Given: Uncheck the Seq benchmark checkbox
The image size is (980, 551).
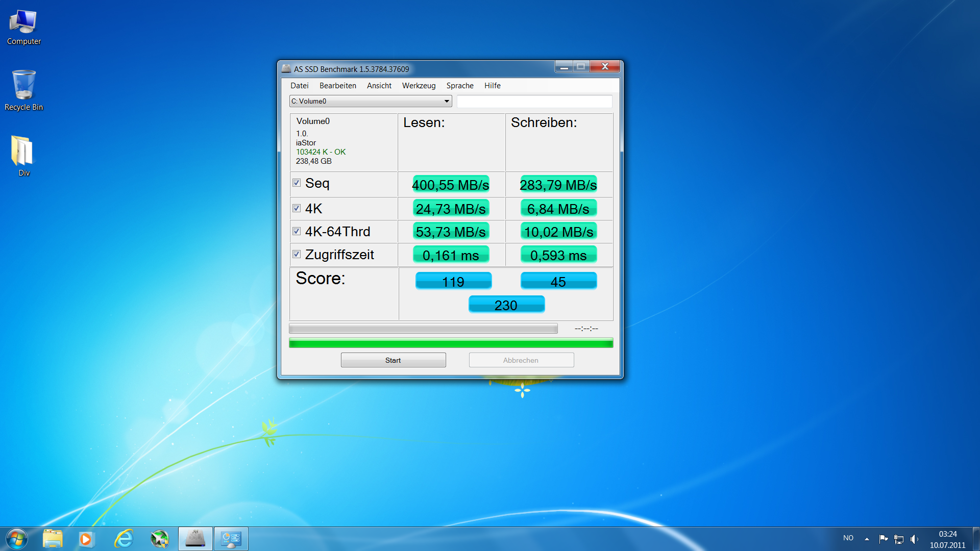Looking at the screenshot, I should 297,183.
